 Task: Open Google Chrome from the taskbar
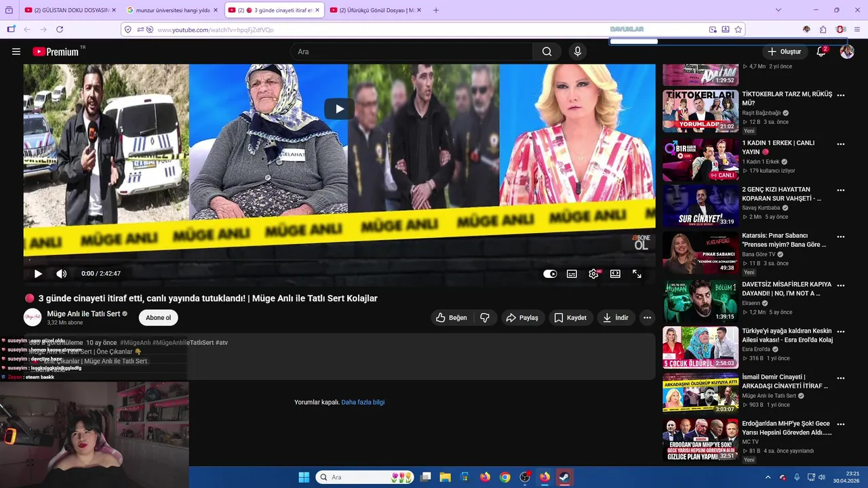pyautogui.click(x=505, y=477)
